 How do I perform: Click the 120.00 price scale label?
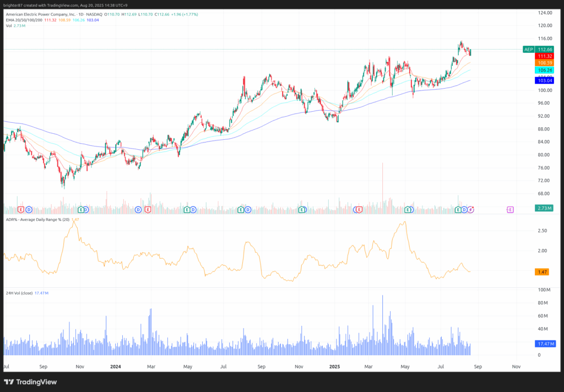(545, 25)
